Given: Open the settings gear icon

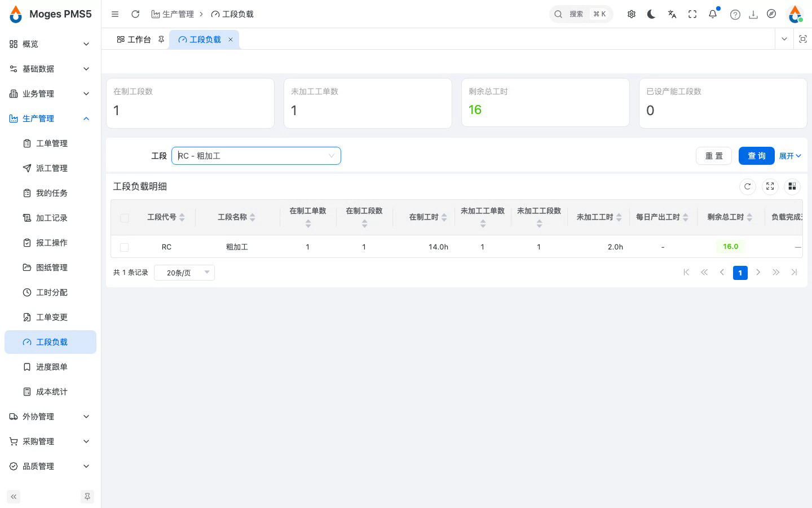Looking at the screenshot, I should pyautogui.click(x=632, y=14).
